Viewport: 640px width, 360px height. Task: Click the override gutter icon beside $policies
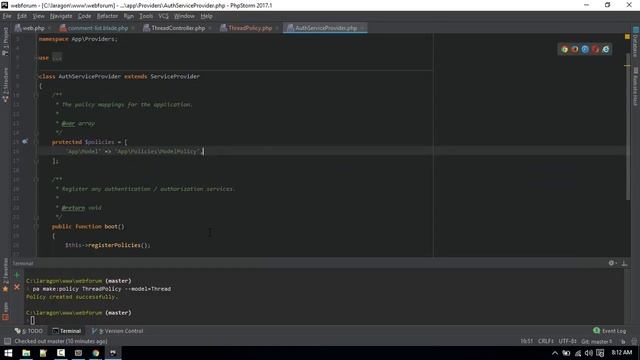[x=25, y=142]
